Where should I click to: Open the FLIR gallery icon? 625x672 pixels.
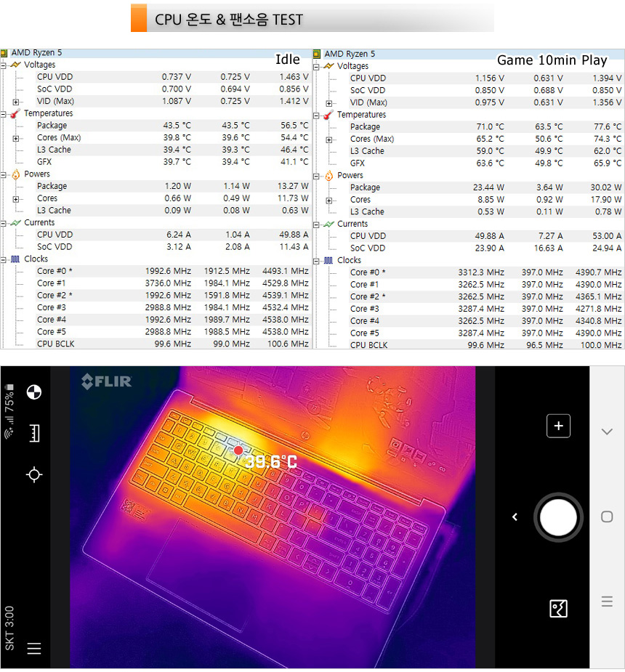[558, 609]
